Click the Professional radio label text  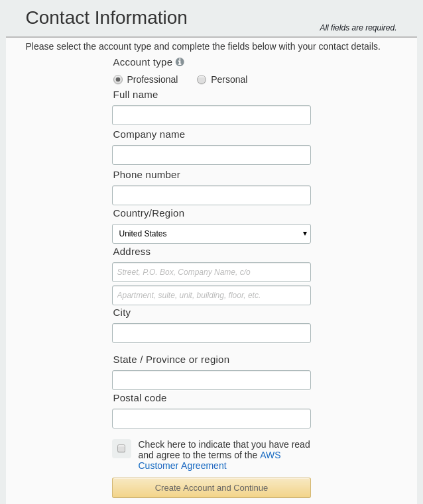coord(152,79)
